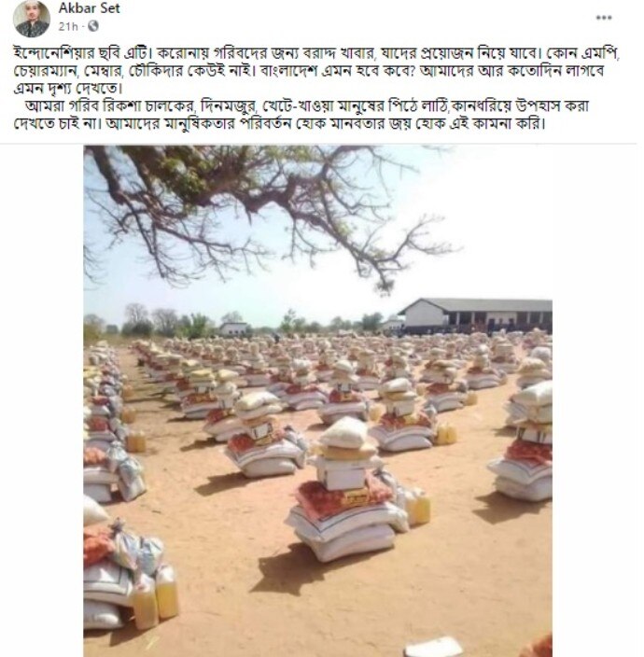Click the second paragraph of post text

coord(301,115)
